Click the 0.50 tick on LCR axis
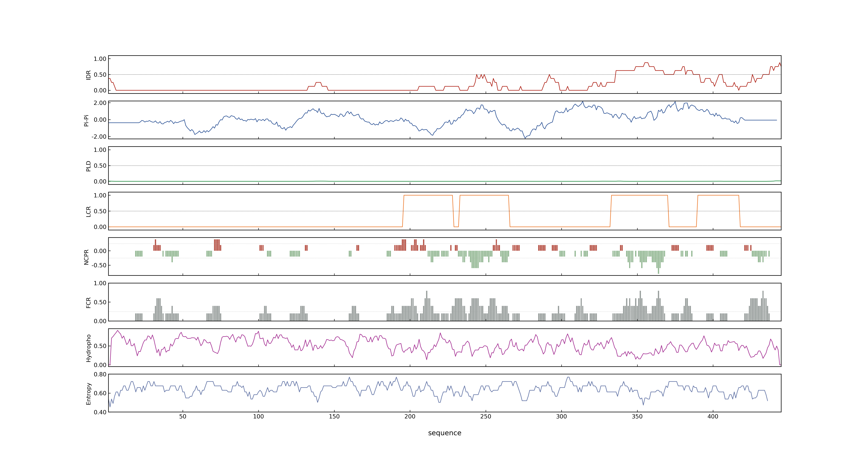Screen dimensions: 868x463 pos(100,211)
